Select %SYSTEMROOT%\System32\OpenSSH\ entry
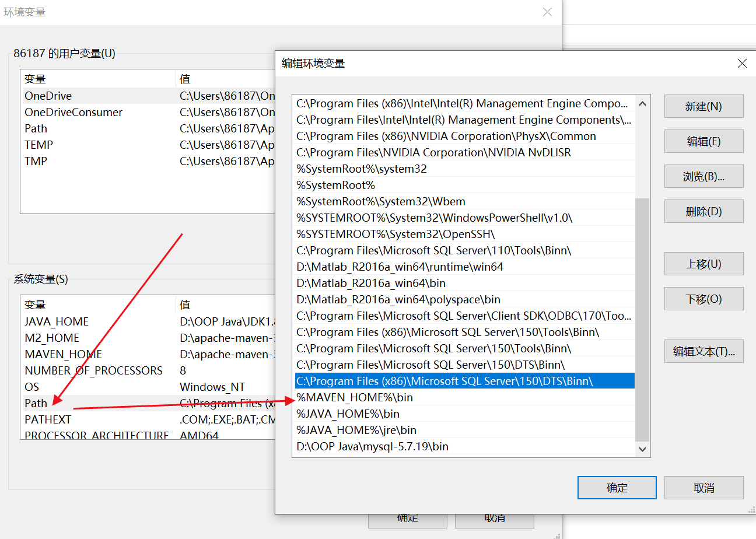 click(464, 234)
